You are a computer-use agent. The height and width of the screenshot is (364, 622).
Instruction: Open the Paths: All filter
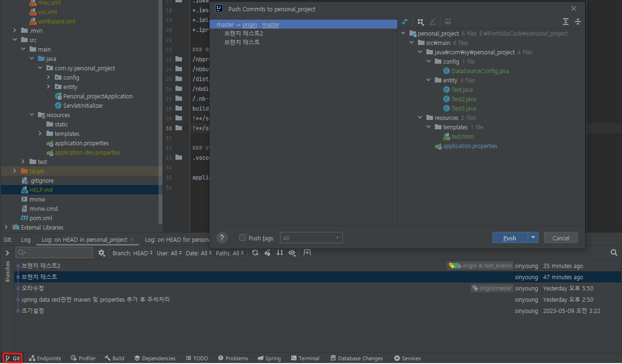[230, 253]
